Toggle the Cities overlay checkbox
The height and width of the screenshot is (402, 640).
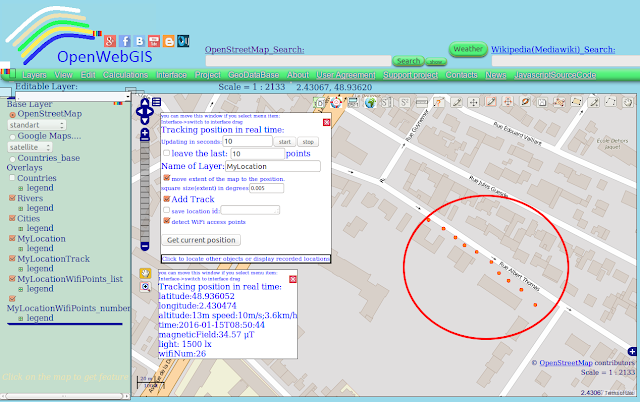coord(12,218)
